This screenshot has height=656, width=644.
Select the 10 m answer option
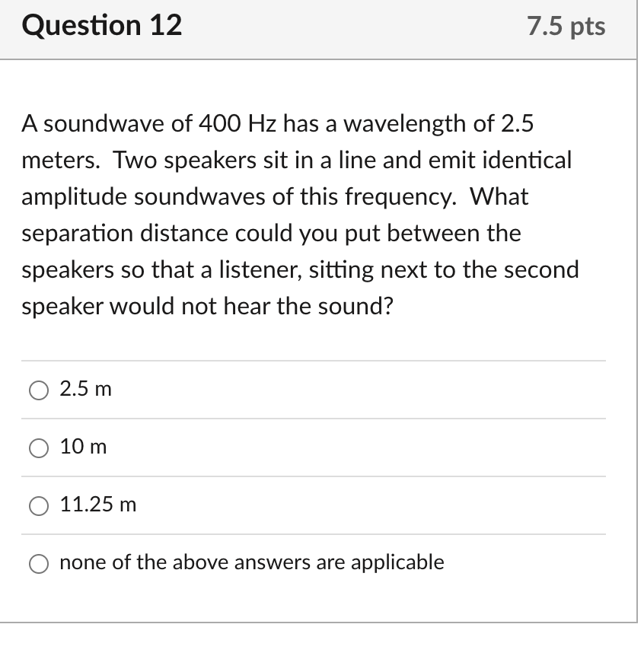click(82, 447)
